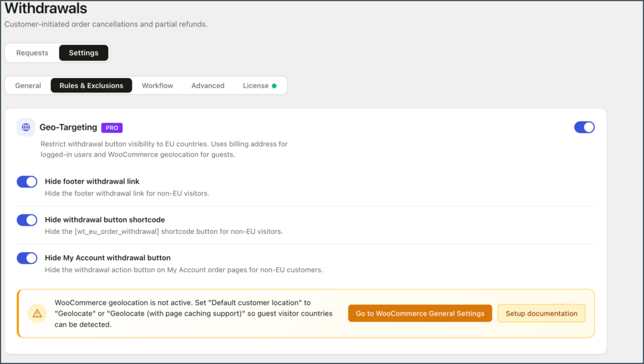Open the Setup documentation button
644x364 pixels.
pyautogui.click(x=541, y=314)
